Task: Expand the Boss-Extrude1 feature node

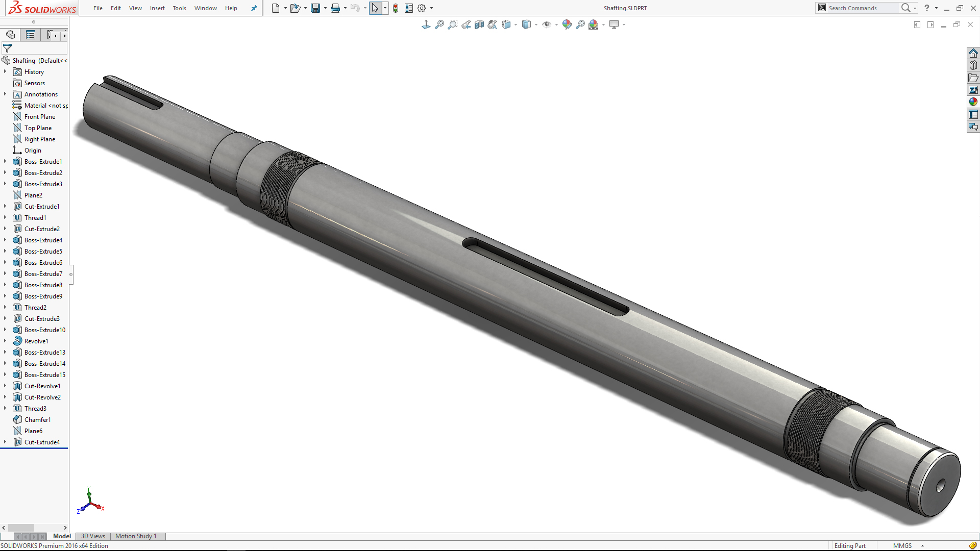Action: 5,162
